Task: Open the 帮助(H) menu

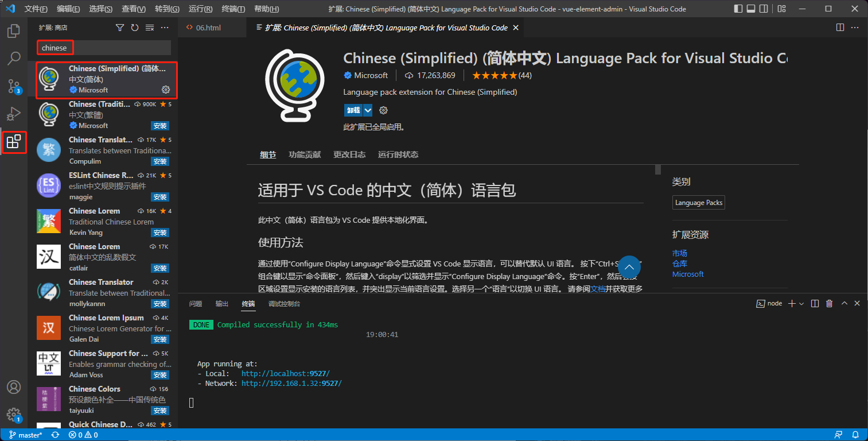Action: click(x=266, y=9)
